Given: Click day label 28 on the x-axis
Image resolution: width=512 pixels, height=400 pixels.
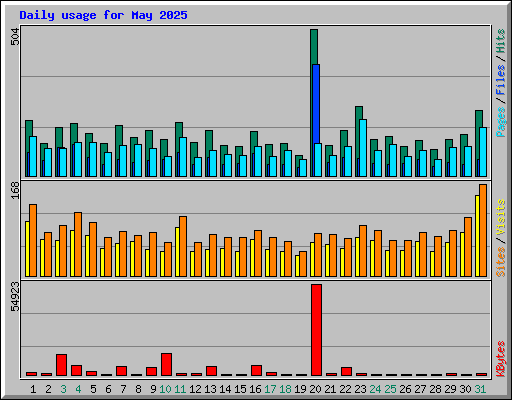Looking at the screenshot, I should click(x=435, y=389).
